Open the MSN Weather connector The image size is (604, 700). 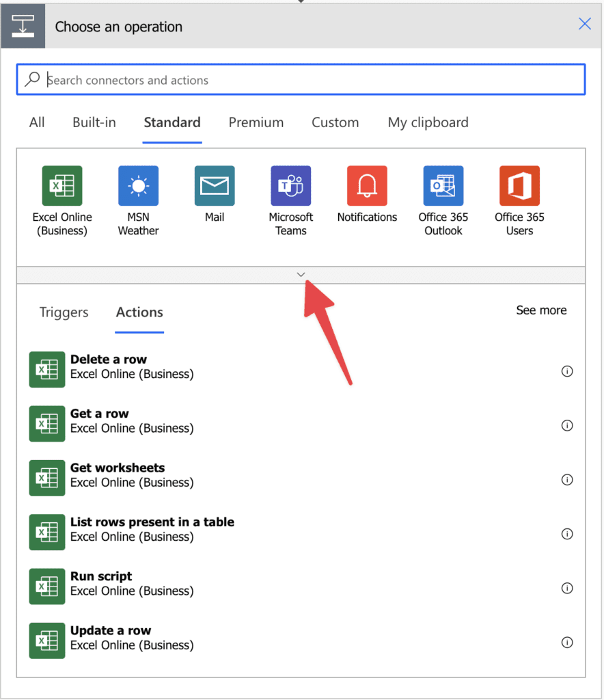coord(138,185)
